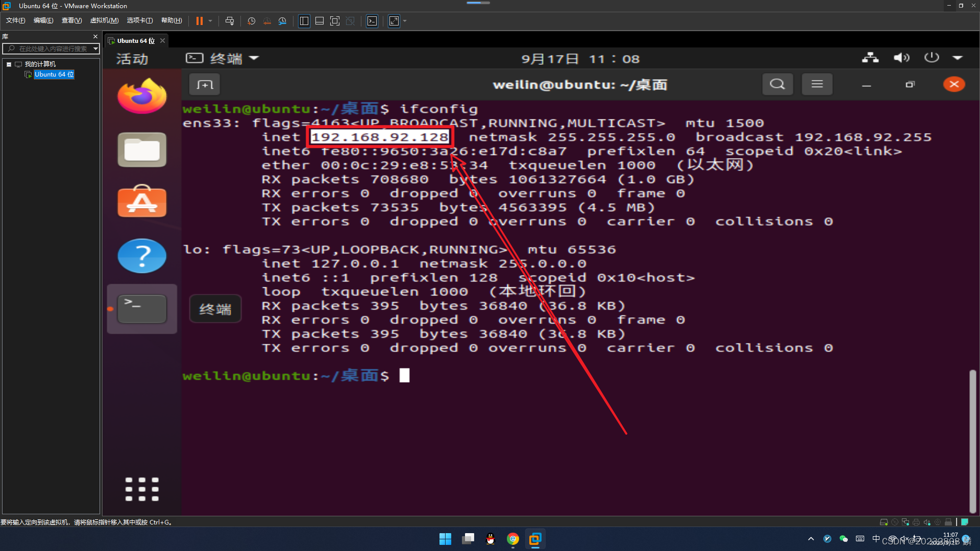Launch Firefox from the Ubuntu dock
The image size is (980, 551).
[142, 96]
